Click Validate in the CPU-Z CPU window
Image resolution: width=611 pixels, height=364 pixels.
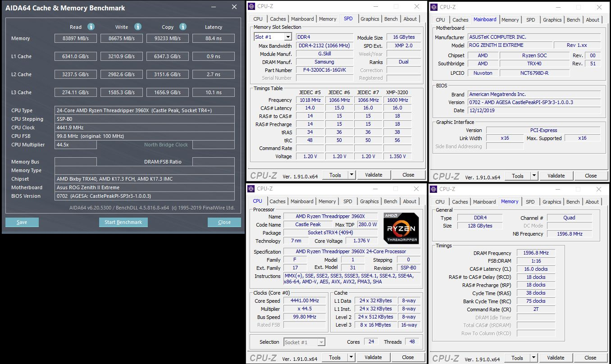[373, 357]
